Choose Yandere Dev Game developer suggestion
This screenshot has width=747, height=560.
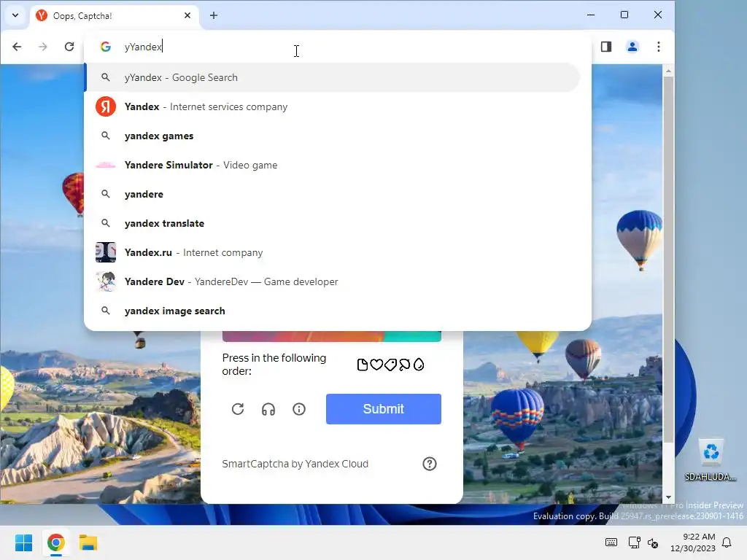pyautogui.click(x=332, y=281)
